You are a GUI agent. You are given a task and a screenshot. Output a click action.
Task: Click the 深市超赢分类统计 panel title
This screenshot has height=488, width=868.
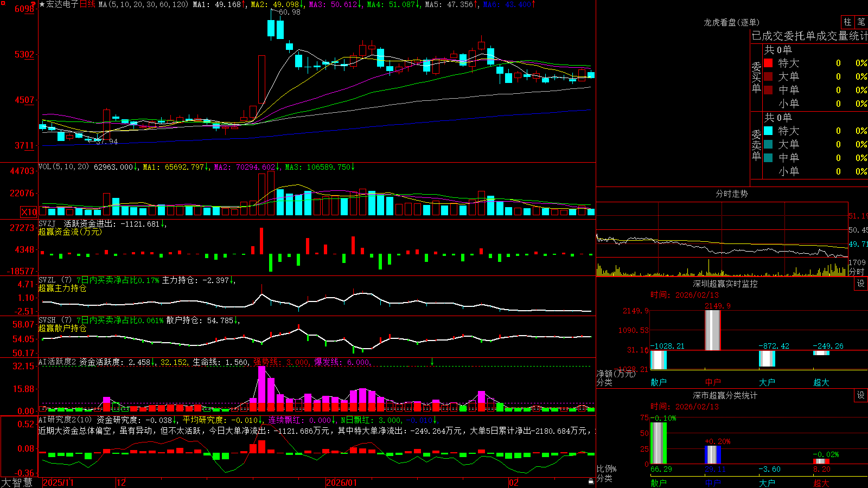(x=725, y=395)
